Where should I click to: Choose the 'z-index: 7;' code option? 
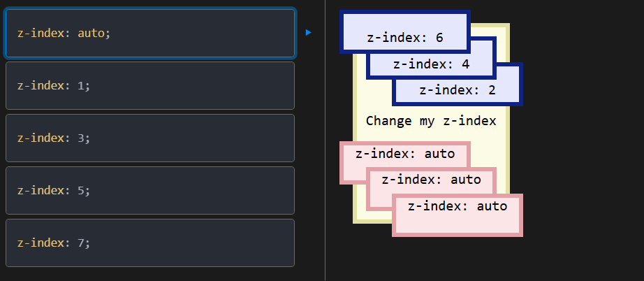coord(150,243)
